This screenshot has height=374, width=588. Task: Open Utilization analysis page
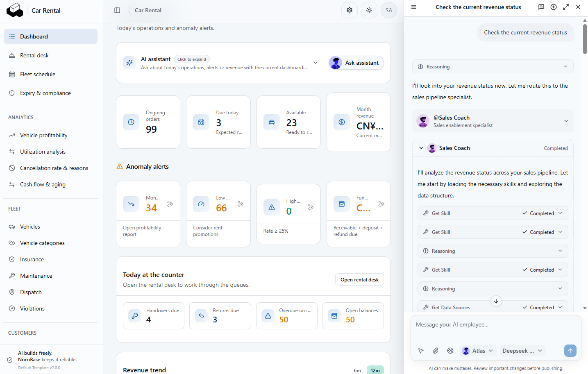[x=51, y=152]
